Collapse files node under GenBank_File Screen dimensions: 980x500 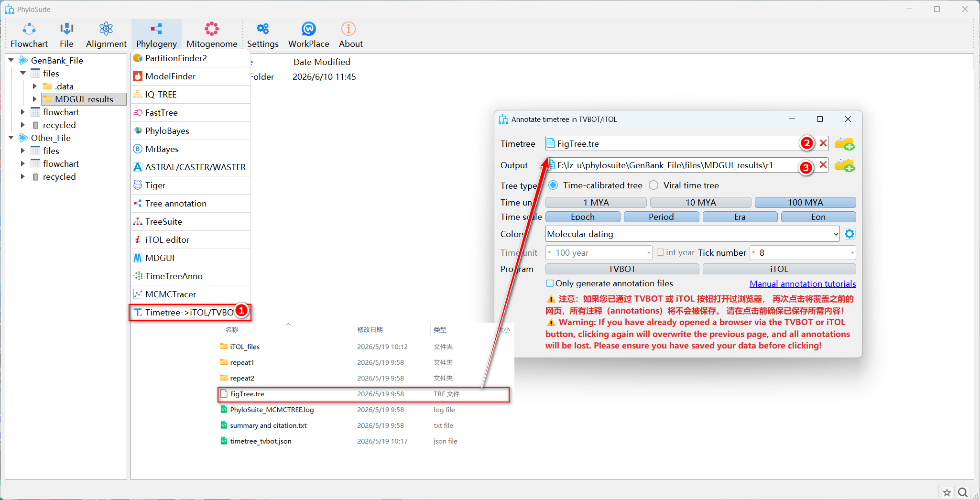(23, 73)
